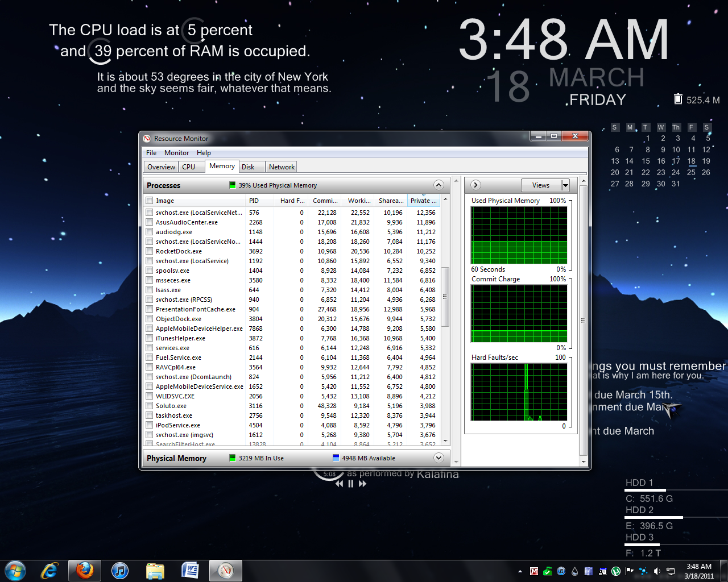Open the Windows Start menu orb
728x582 pixels.
click(x=15, y=571)
